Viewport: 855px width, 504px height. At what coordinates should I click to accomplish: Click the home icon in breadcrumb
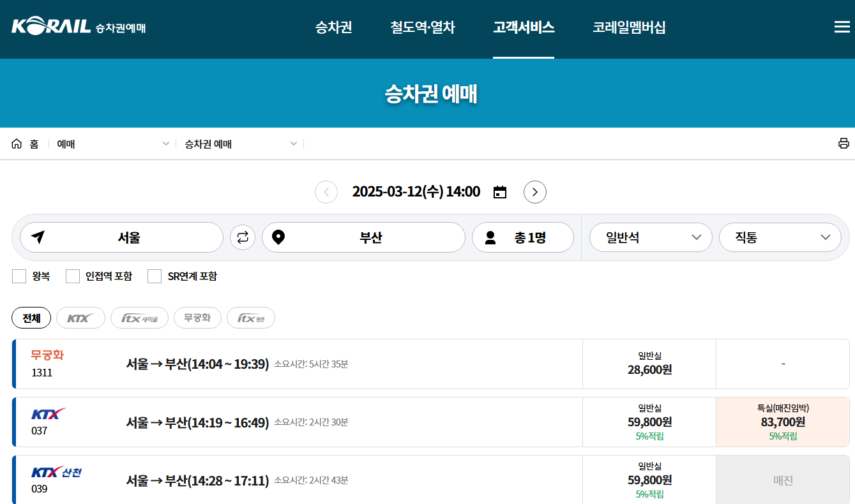[x=17, y=144]
